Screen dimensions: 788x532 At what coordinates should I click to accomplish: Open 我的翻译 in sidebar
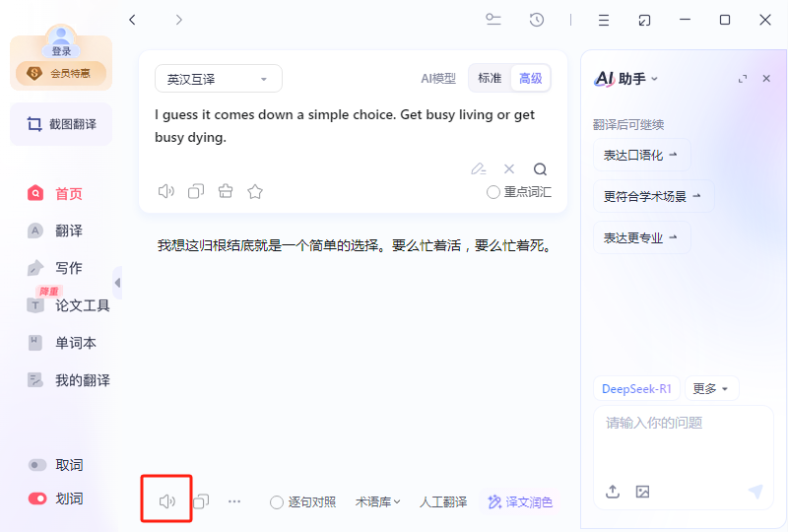click(x=68, y=380)
